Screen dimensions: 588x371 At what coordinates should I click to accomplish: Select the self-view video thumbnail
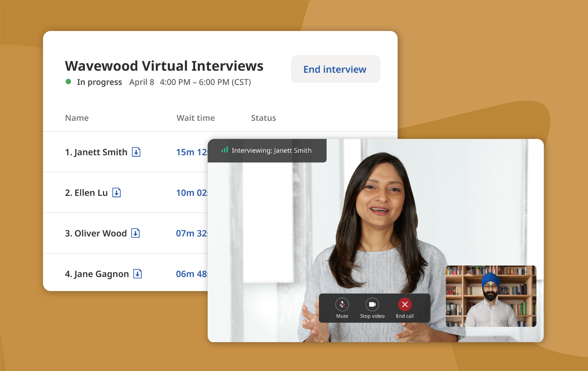(x=491, y=296)
